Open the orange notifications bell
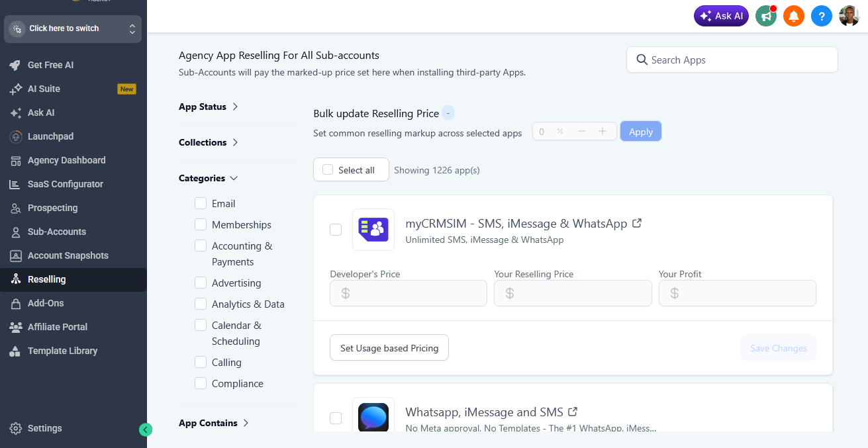The height and width of the screenshot is (448, 868). [x=794, y=16]
